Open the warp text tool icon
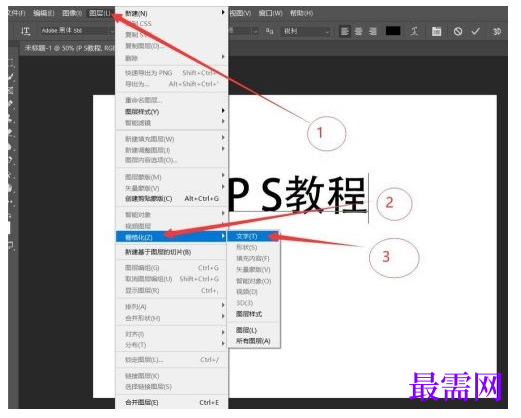Image resolution: width=521 pixels, height=418 pixels. (x=414, y=31)
